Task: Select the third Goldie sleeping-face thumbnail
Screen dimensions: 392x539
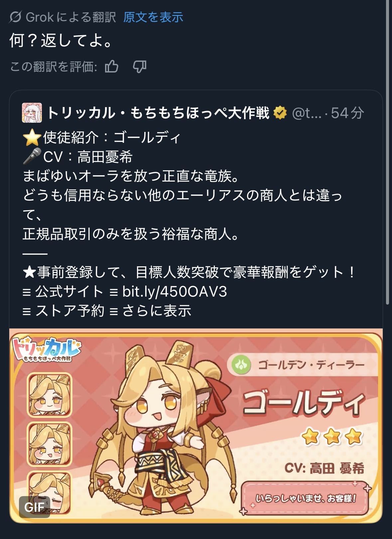Action: [x=50, y=493]
